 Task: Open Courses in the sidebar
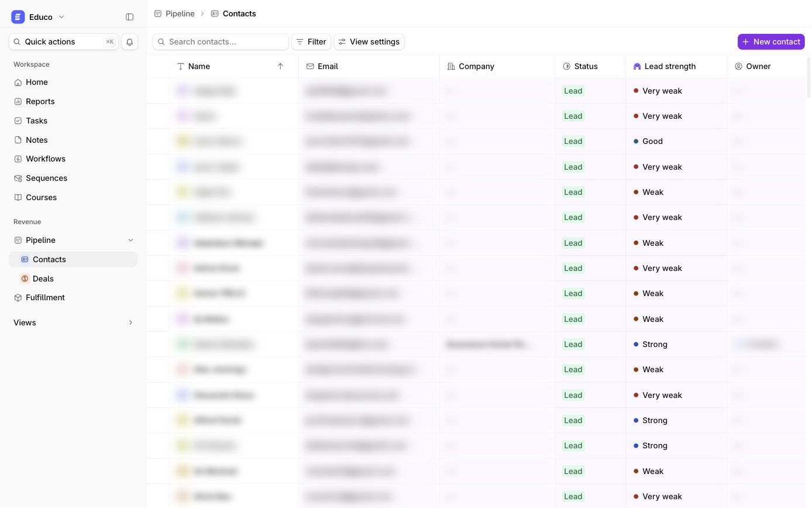[x=73, y=197]
